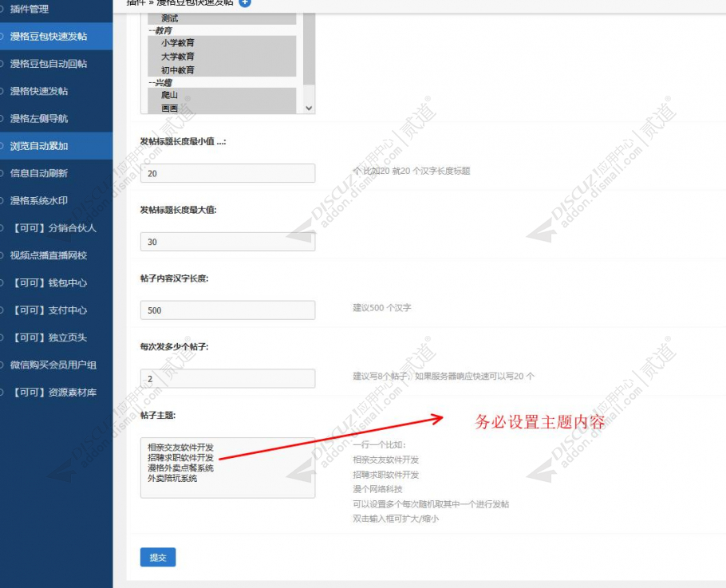The image size is (726, 588).
Task: Focus the 帖子内容汉字长度 field with 500
Action: click(x=228, y=310)
